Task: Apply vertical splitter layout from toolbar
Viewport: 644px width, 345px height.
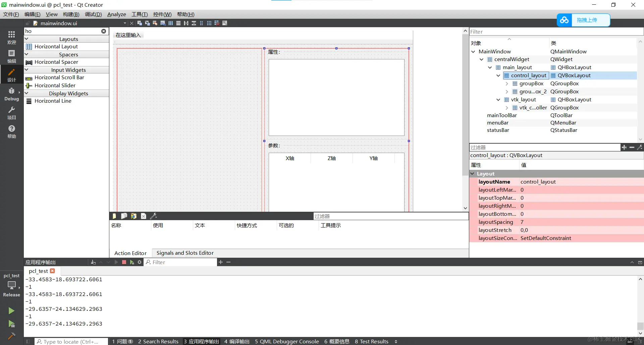Action: tap(194, 23)
